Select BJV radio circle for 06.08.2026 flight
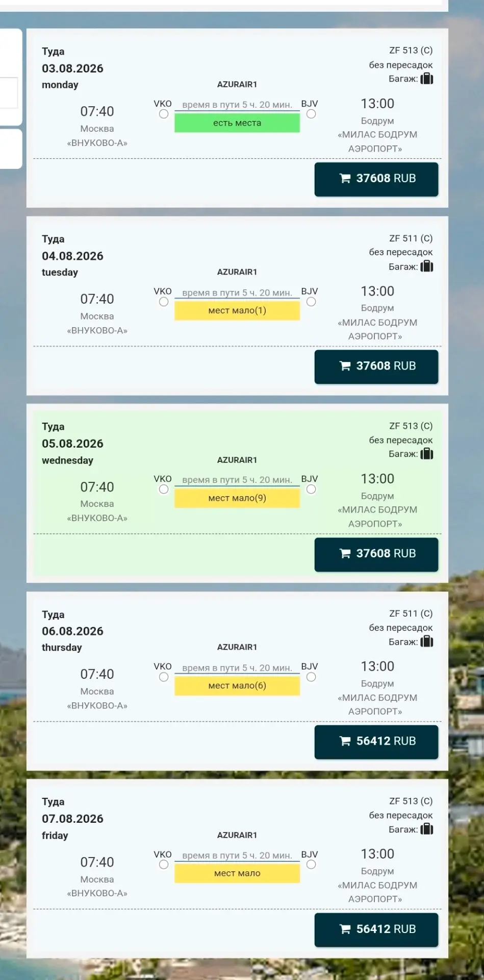Screen dimensions: 484x980 click(311, 677)
